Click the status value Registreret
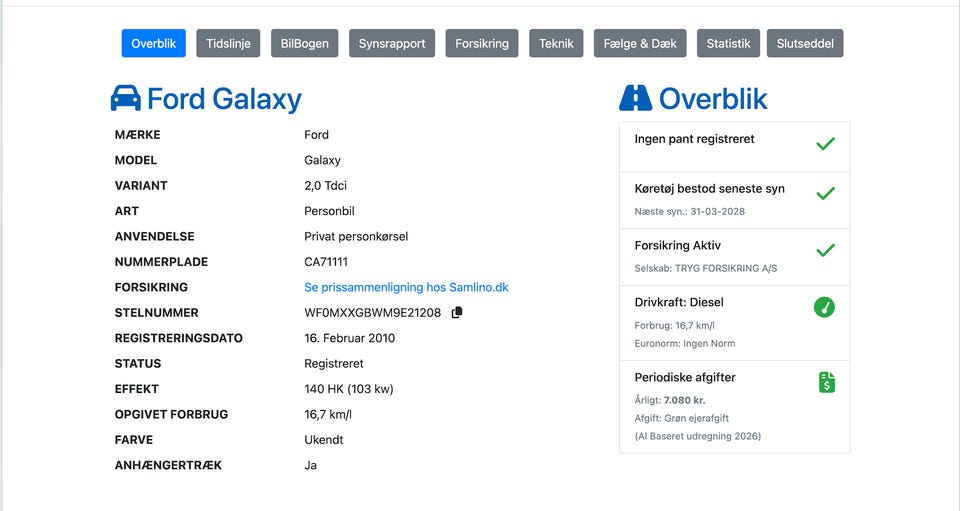The image size is (960, 511). click(x=334, y=364)
